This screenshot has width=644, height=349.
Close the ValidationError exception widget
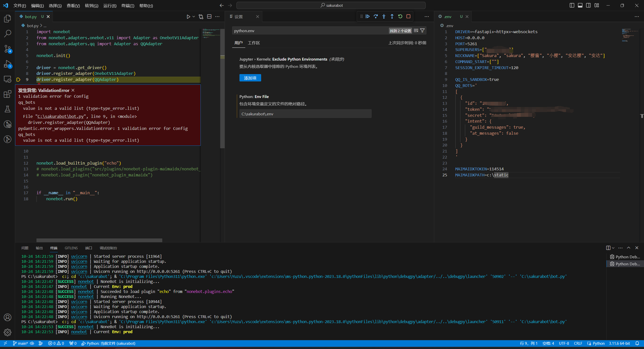click(x=73, y=90)
